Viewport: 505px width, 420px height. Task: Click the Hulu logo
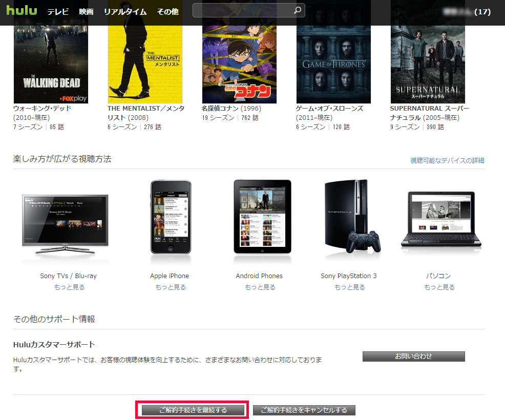pyautogui.click(x=22, y=11)
